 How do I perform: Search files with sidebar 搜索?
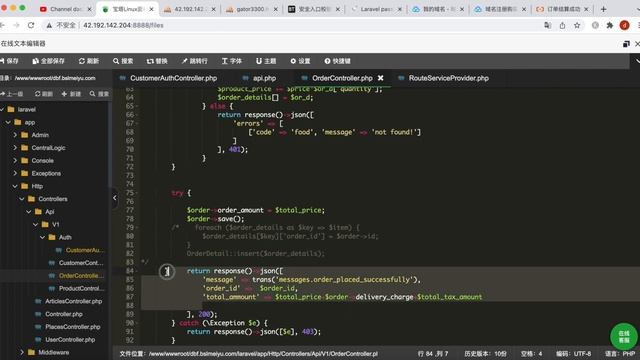click(x=99, y=94)
